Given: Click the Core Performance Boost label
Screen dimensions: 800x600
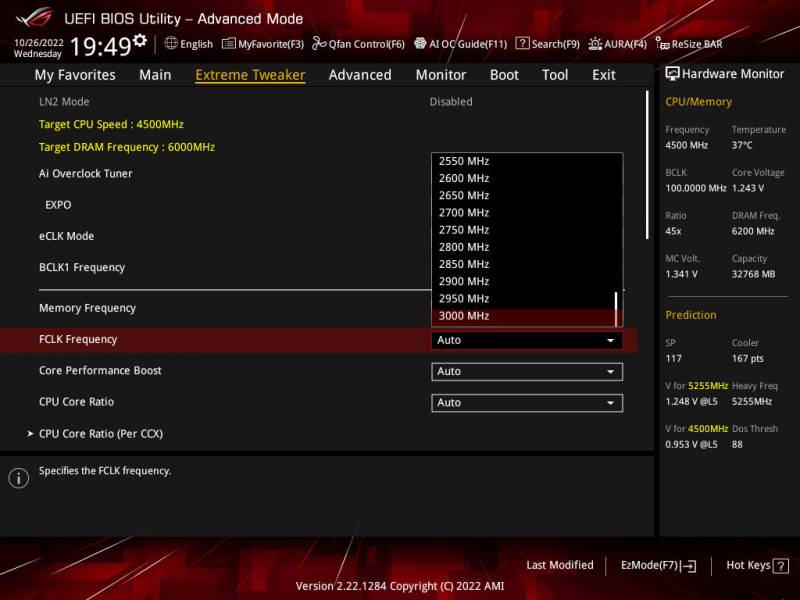Looking at the screenshot, I should (x=100, y=370).
